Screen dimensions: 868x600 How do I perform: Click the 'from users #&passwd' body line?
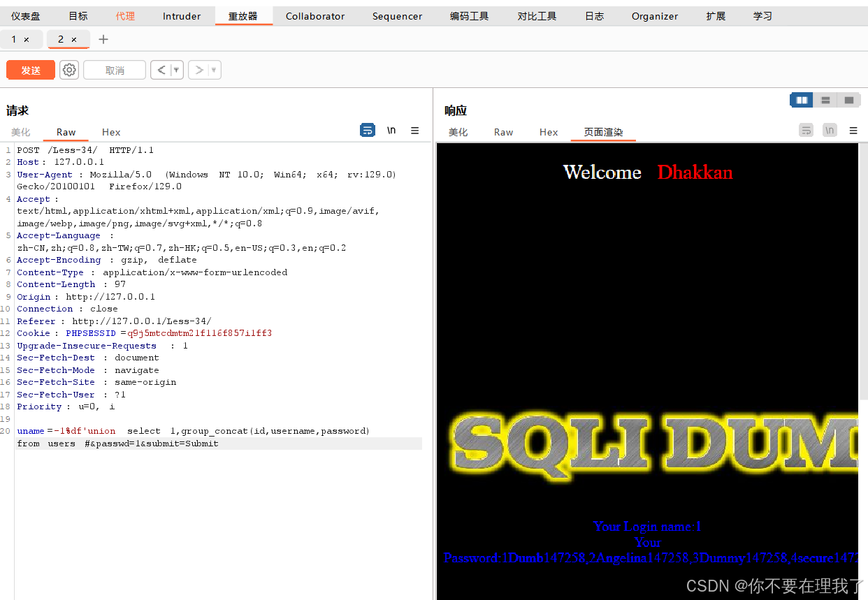pyautogui.click(x=117, y=444)
